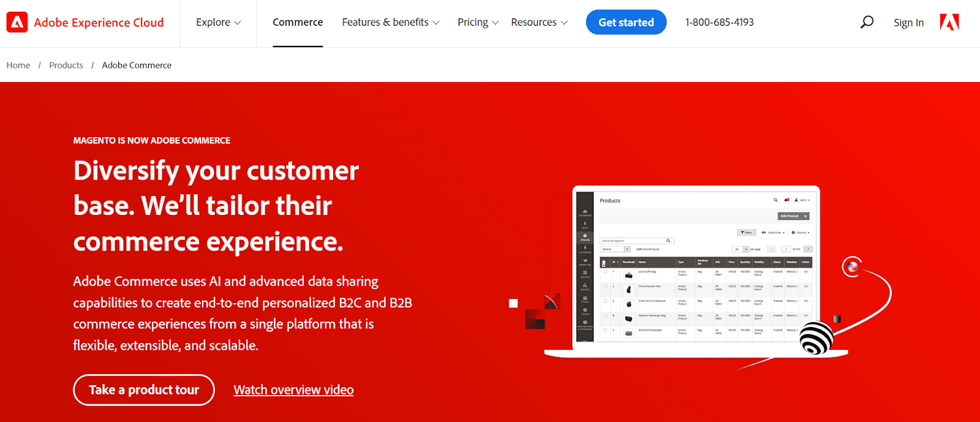980x422 pixels.
Task: Open Adobe Experience Cloud home link
Action: click(x=99, y=23)
